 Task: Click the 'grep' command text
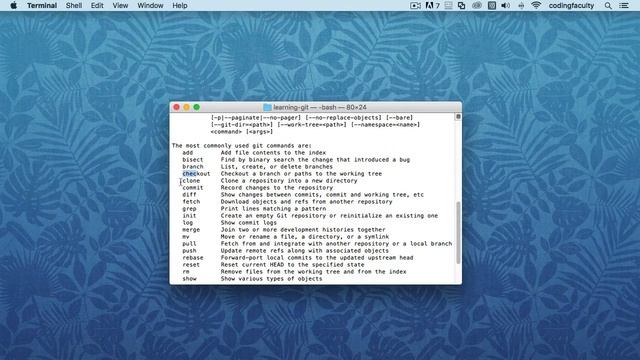189,209
